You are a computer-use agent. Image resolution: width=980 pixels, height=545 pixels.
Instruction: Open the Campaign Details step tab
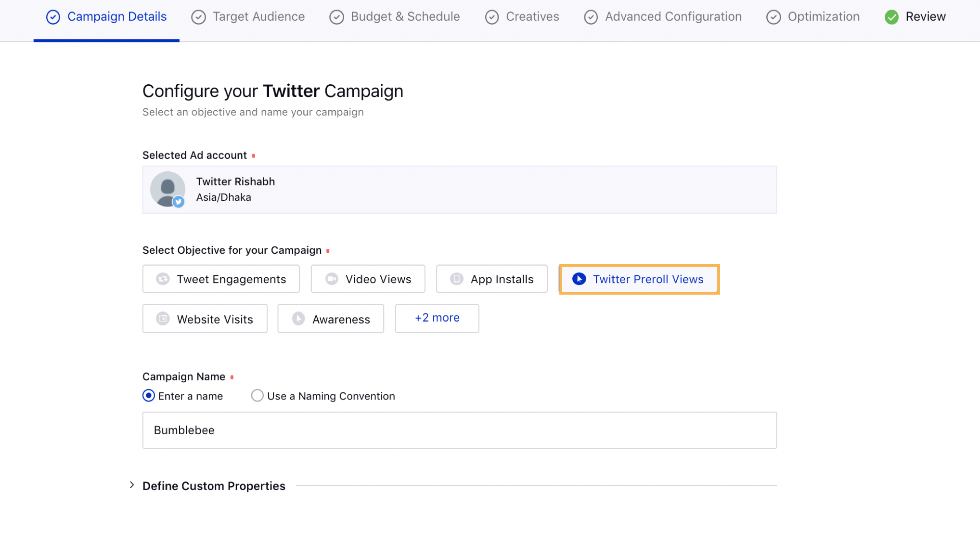point(106,17)
